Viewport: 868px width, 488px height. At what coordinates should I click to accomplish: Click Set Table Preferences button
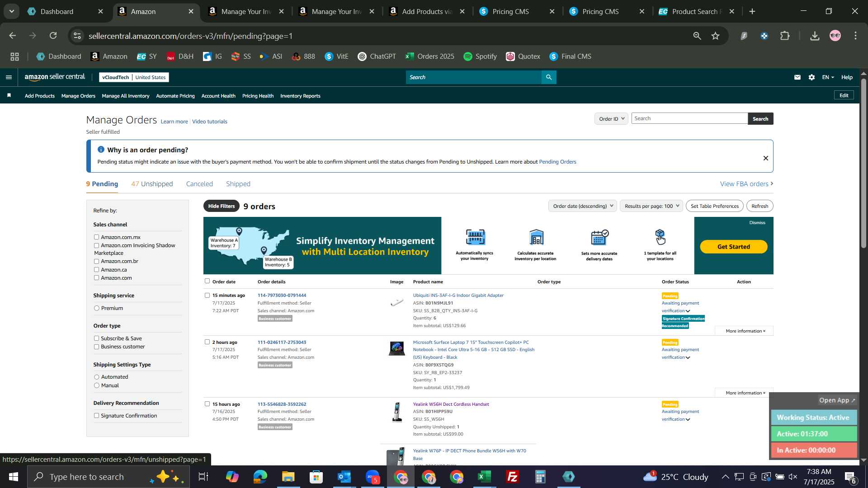tap(714, 206)
